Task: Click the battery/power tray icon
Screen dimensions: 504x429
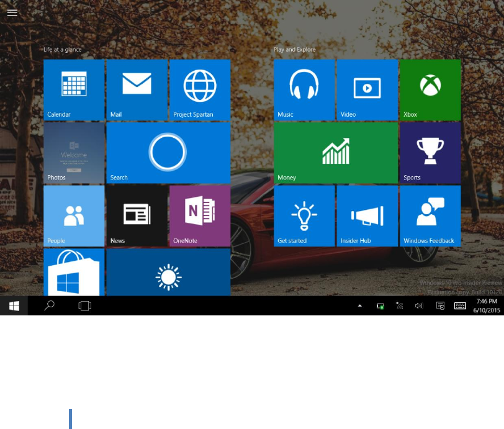Action: (380, 306)
